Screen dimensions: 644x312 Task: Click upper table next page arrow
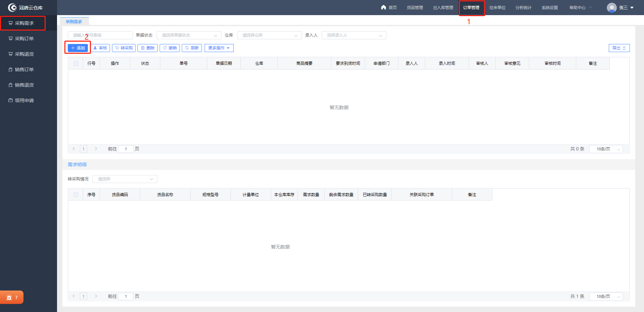[96, 149]
